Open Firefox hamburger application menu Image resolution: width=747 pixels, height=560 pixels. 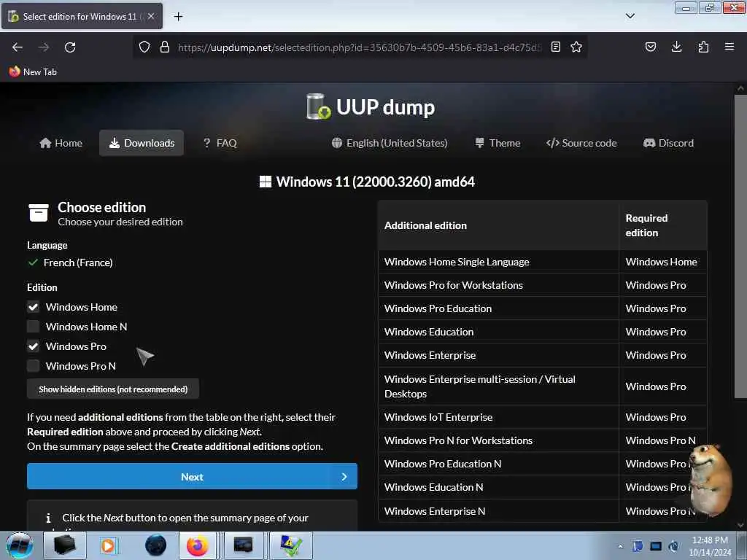[x=729, y=47]
